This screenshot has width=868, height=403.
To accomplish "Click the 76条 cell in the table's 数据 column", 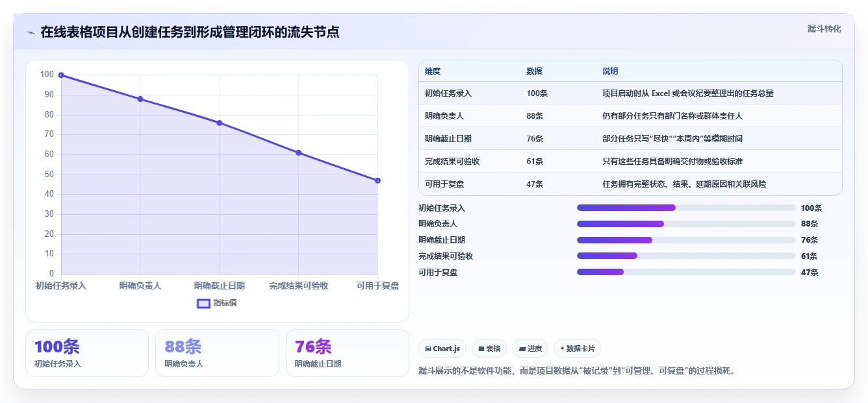I will pos(535,139).
